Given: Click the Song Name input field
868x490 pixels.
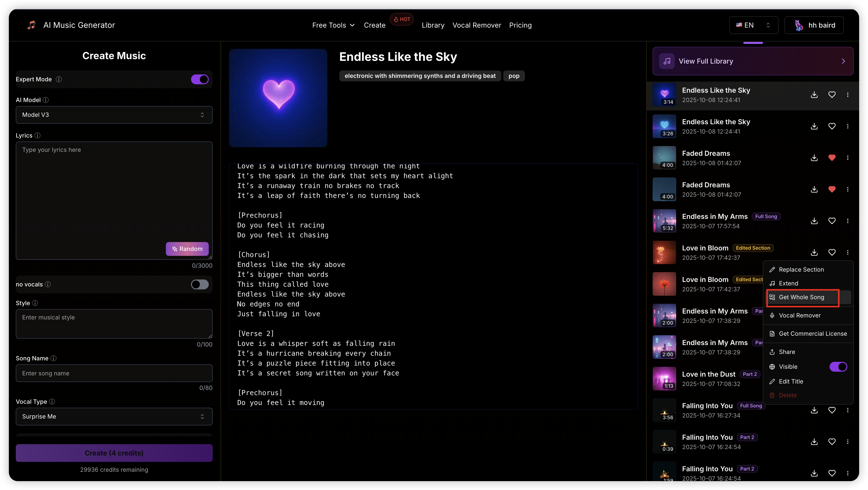Looking at the screenshot, I should [114, 373].
